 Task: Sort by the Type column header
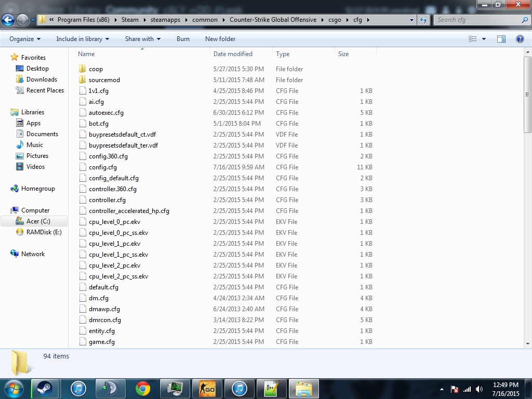pyautogui.click(x=283, y=54)
